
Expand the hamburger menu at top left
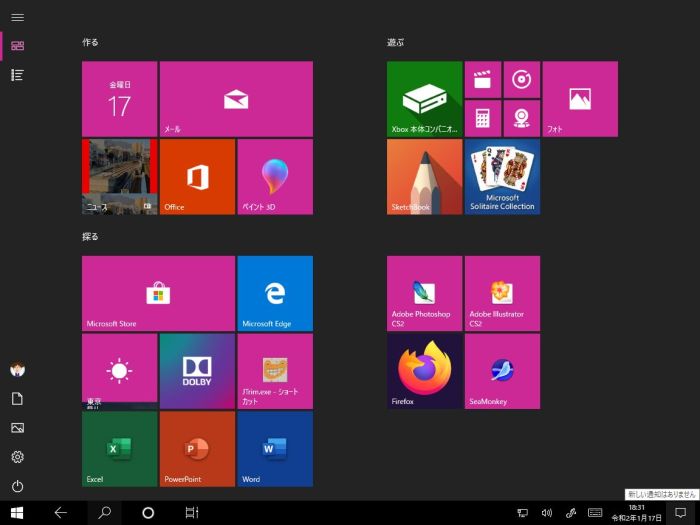[x=17, y=17]
